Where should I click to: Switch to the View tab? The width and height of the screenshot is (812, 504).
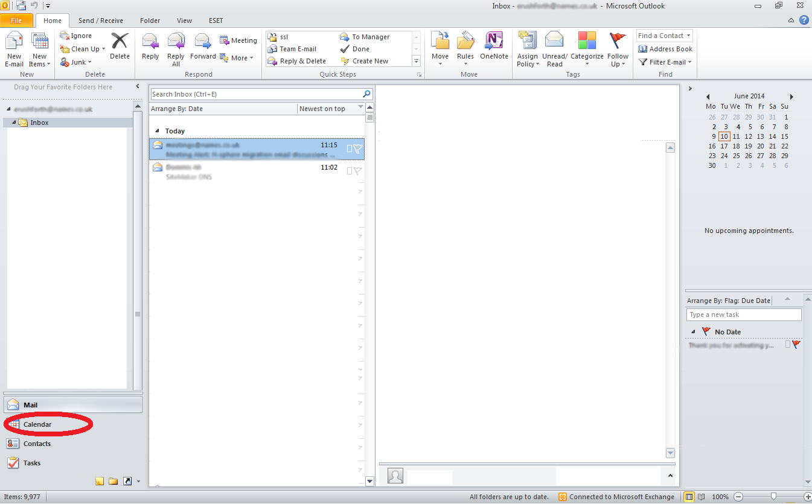(x=185, y=21)
